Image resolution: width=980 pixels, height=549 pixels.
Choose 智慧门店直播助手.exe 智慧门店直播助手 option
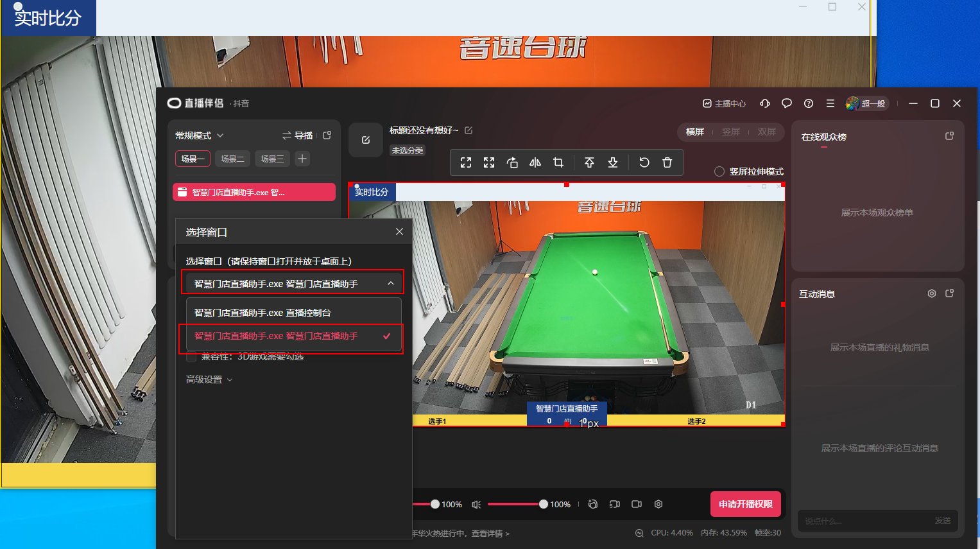[294, 336]
